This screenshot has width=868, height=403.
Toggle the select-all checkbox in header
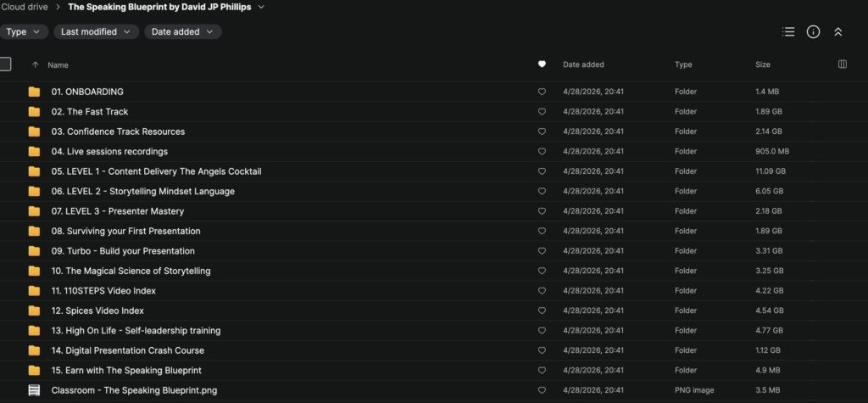click(x=5, y=64)
